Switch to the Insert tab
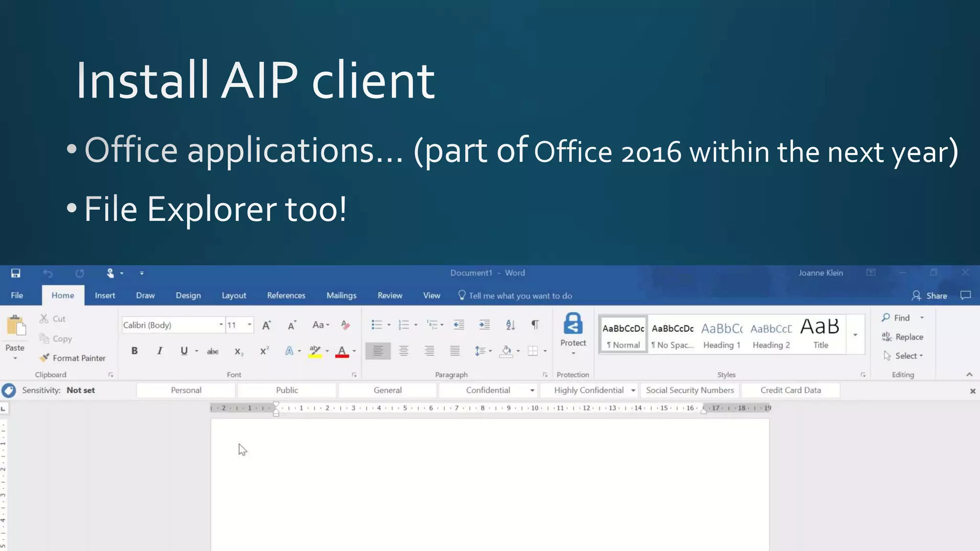 [105, 296]
